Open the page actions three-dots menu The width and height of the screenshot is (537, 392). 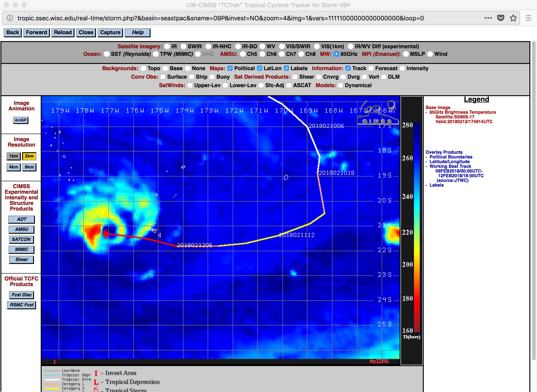[x=488, y=18]
